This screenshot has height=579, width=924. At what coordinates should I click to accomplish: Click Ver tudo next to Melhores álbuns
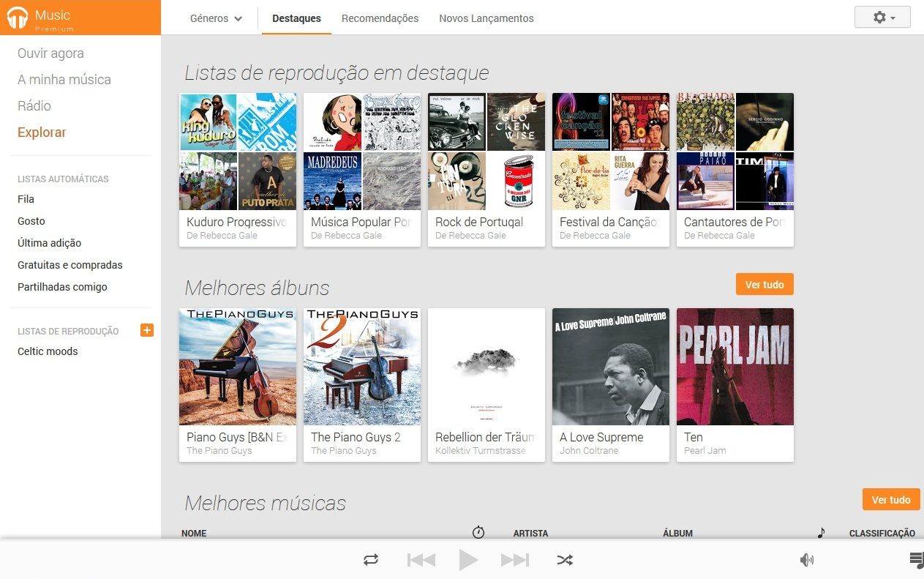(x=765, y=285)
